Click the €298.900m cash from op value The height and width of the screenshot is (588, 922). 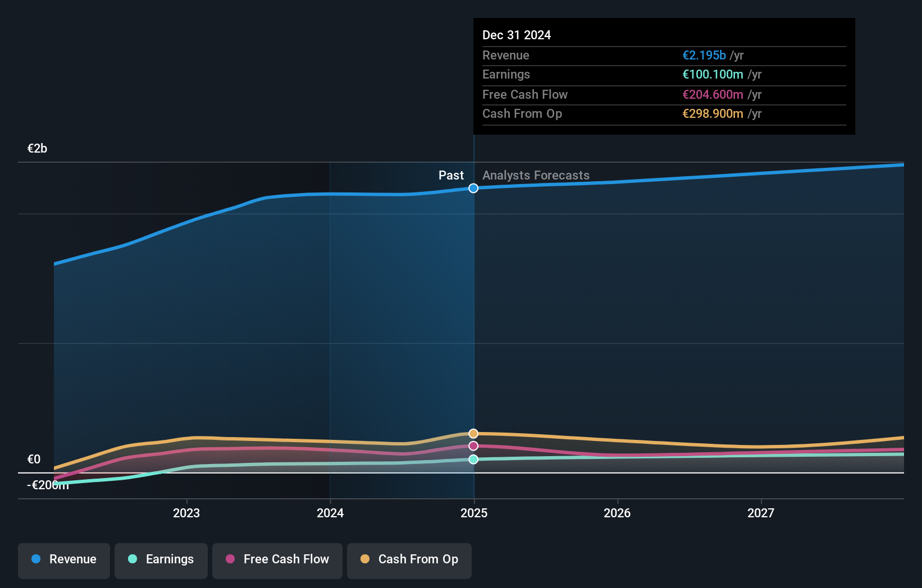point(713,113)
